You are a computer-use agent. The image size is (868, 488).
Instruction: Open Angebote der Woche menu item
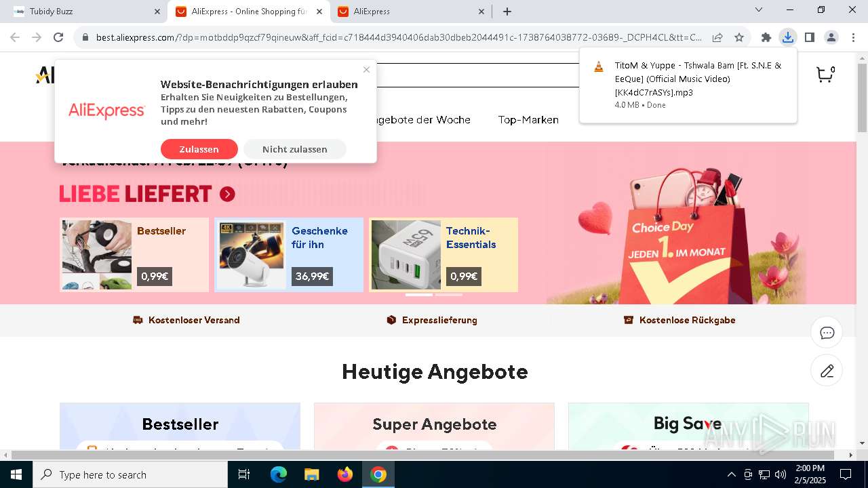pyautogui.click(x=419, y=120)
